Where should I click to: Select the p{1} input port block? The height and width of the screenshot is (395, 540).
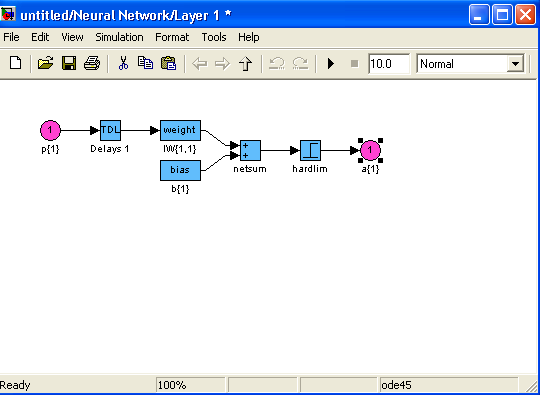[x=50, y=130]
